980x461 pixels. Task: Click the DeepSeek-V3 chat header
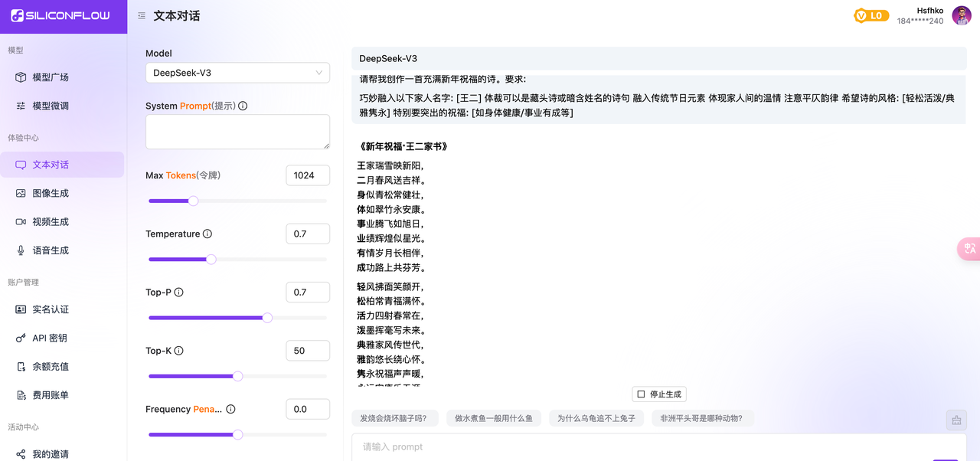click(x=658, y=58)
